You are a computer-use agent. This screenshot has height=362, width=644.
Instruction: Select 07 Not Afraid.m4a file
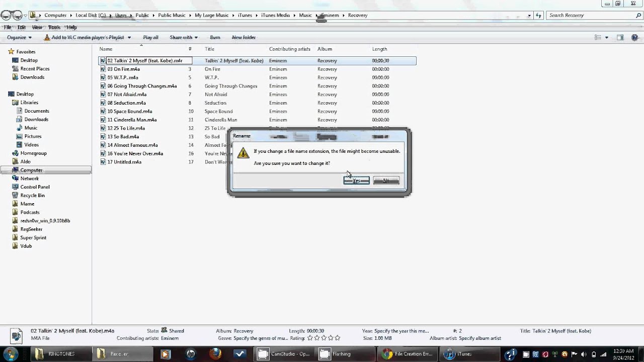click(x=127, y=95)
